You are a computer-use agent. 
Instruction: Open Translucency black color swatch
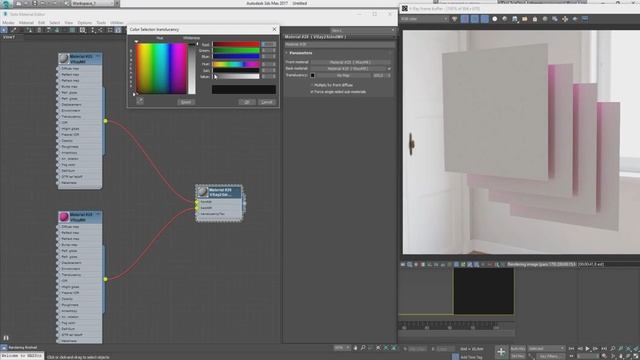click(313, 76)
